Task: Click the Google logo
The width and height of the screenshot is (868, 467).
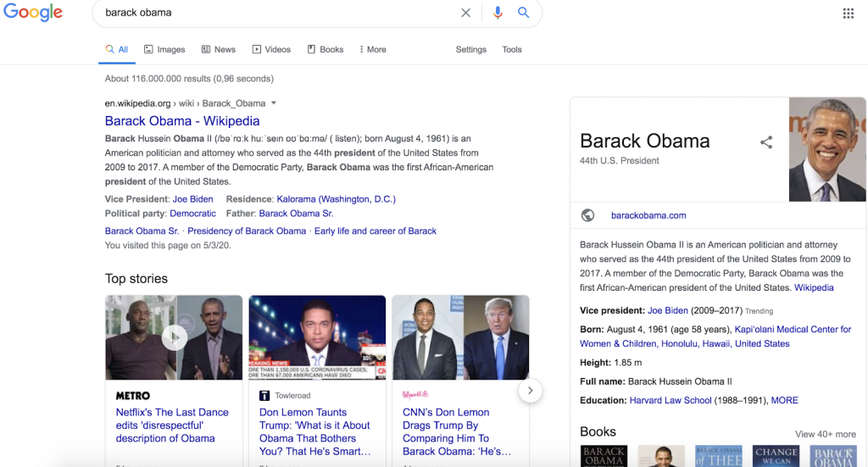Action: 33,12
